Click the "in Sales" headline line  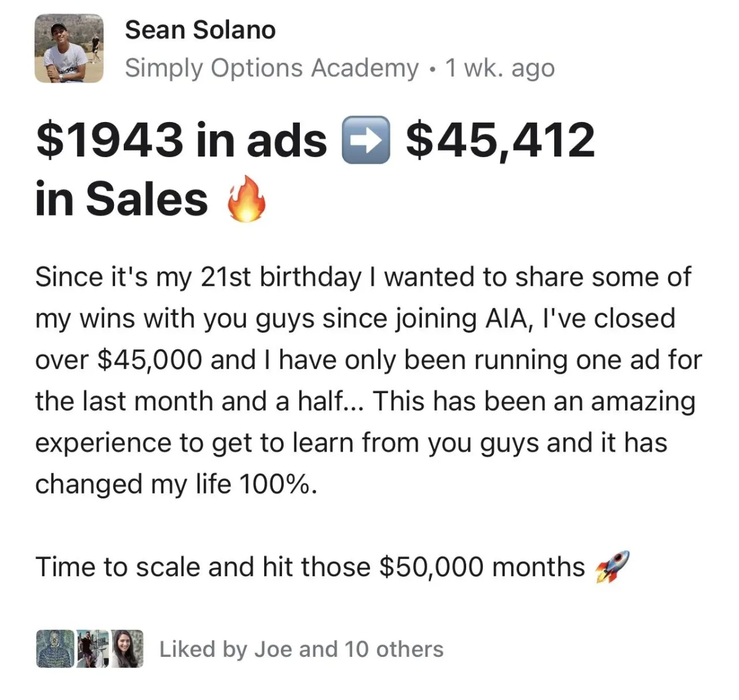click(122, 200)
